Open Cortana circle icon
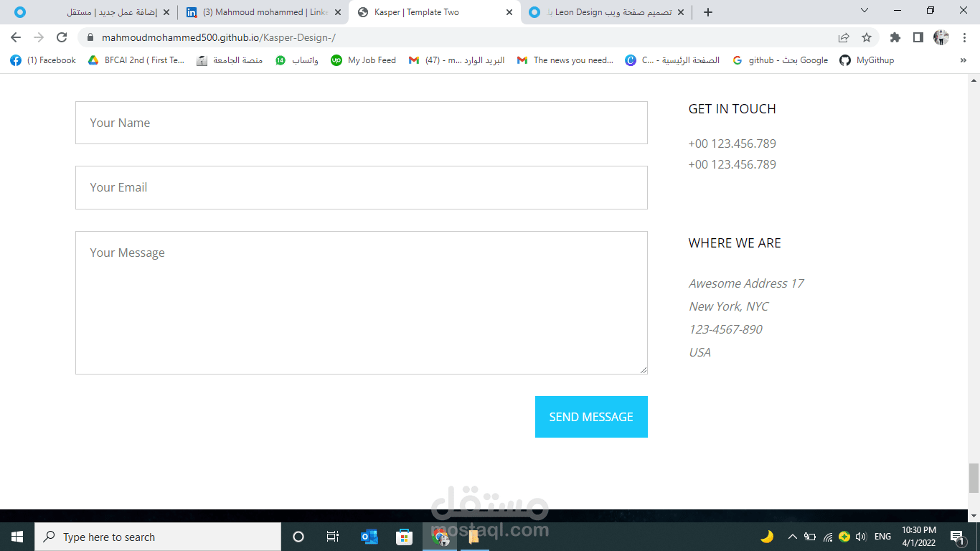The image size is (980, 551). tap(298, 537)
